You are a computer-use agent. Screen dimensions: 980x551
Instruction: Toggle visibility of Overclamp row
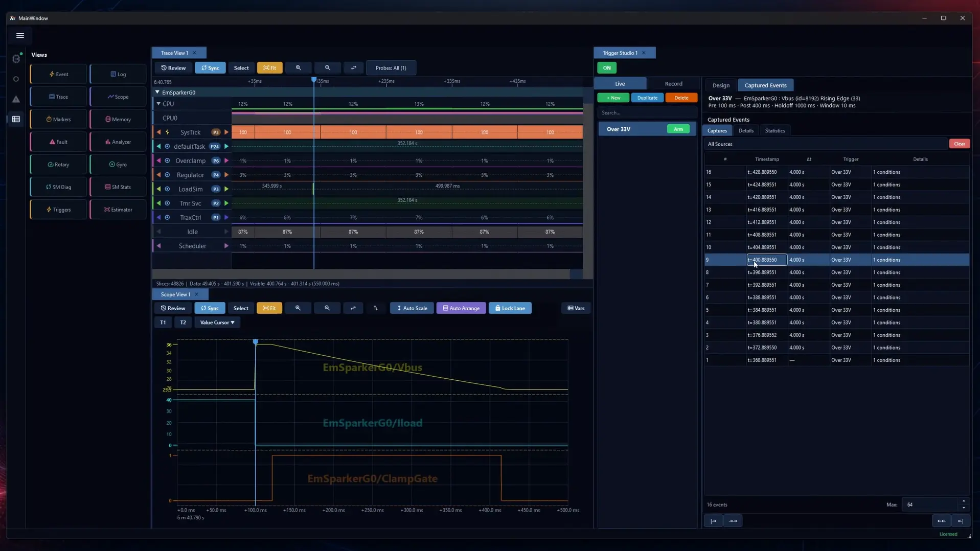point(167,160)
